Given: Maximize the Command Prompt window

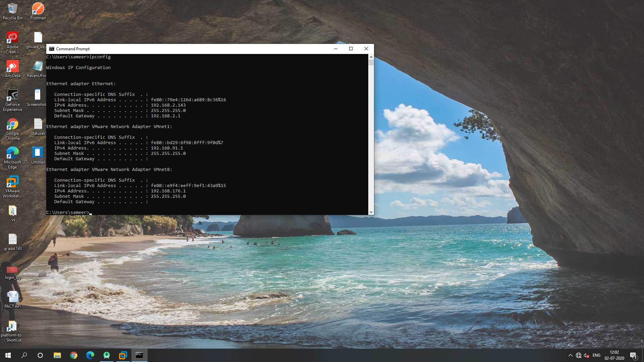Looking at the screenshot, I should click(351, 49).
